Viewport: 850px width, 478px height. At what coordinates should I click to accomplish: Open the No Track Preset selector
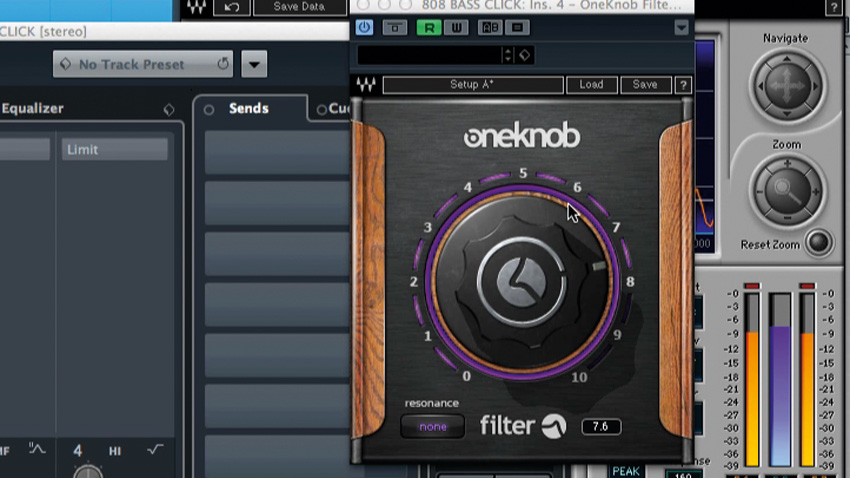click(x=143, y=64)
